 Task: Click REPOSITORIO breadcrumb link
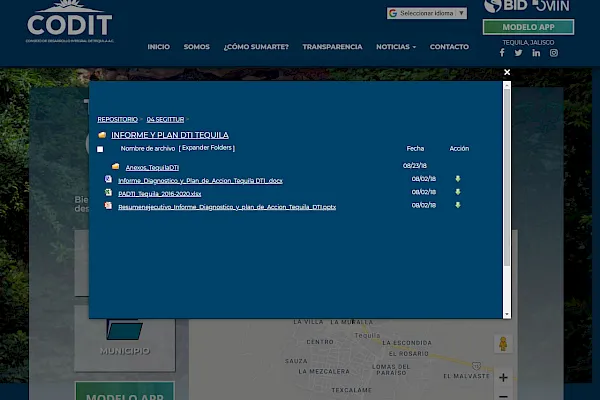click(117, 119)
